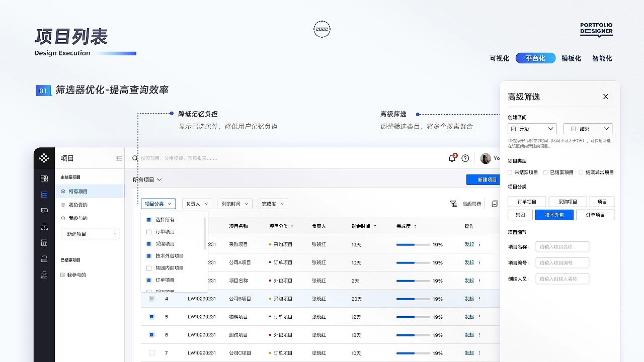Sort by 完成度 column arrow icon

pos(415,226)
